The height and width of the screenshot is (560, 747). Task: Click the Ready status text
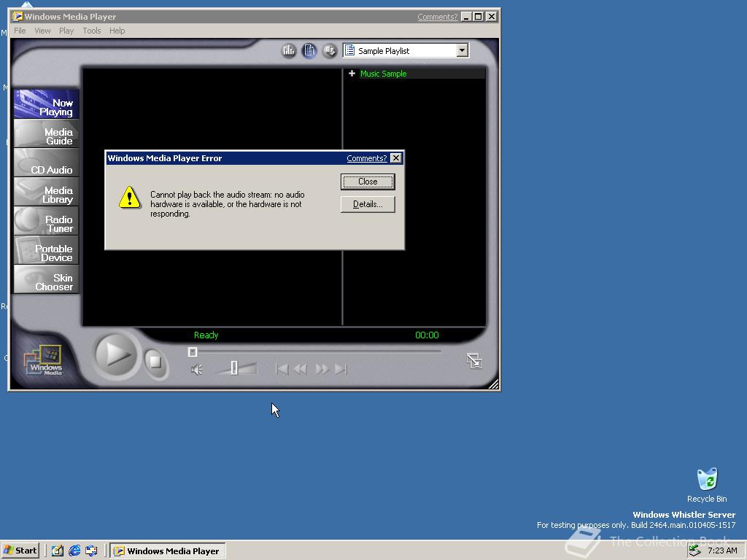(x=206, y=335)
